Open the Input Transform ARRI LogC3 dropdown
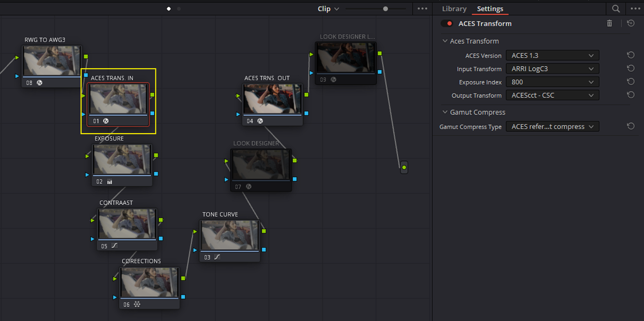This screenshot has width=644, height=321. [552, 68]
